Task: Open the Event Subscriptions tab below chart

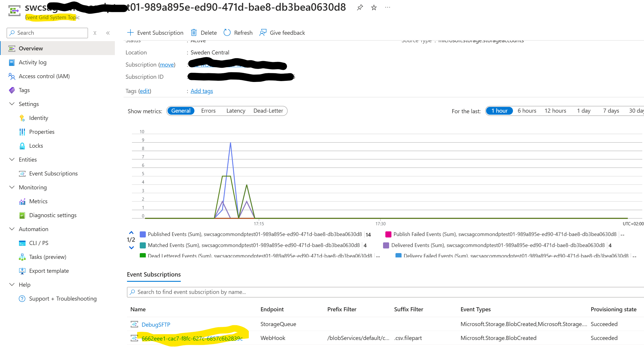Action: (x=154, y=275)
